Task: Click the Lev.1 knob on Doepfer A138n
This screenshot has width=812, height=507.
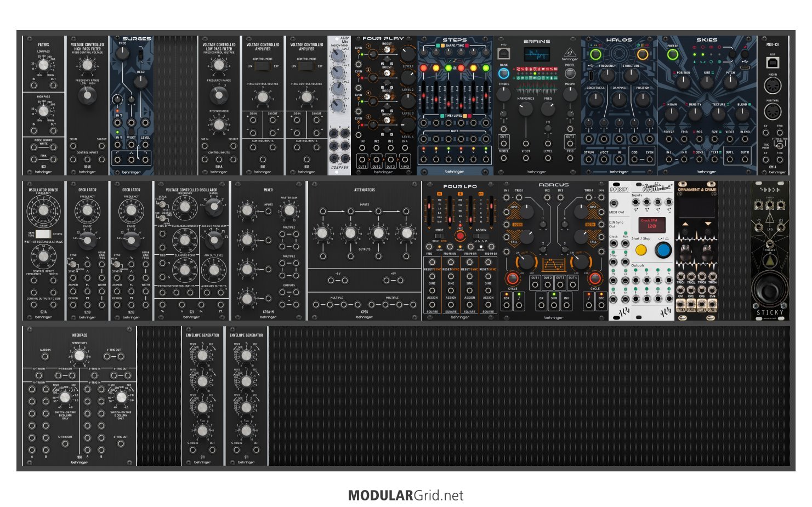Action: [x=338, y=56]
